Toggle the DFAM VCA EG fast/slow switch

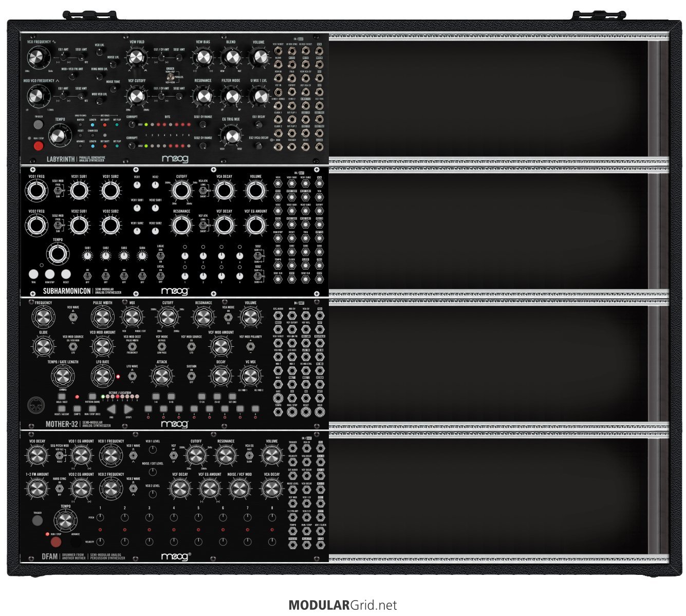point(249,455)
